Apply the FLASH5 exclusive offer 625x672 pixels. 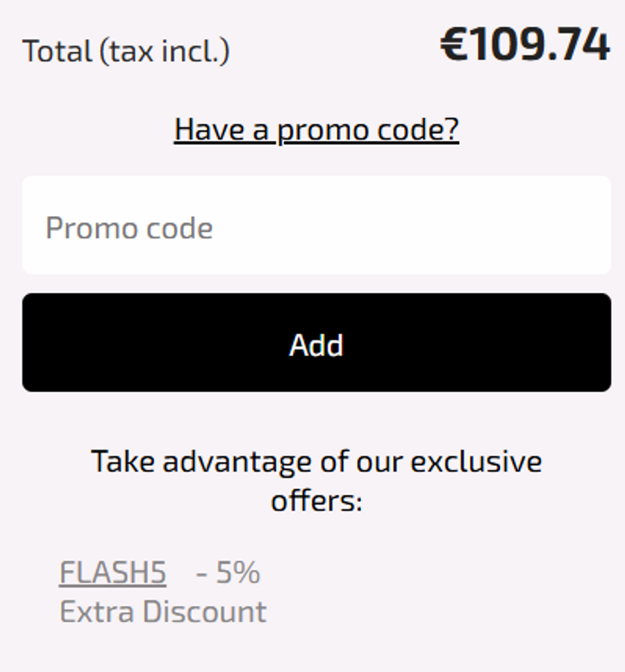pos(112,573)
